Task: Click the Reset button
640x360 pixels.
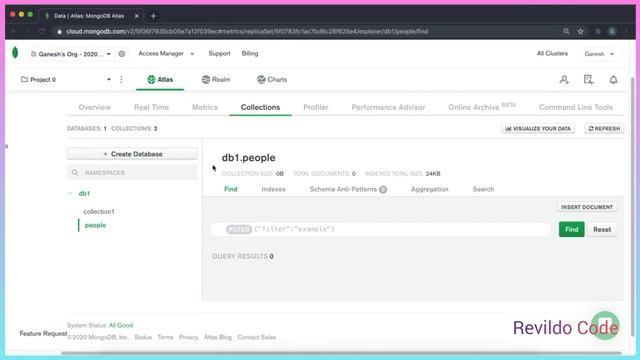Action: [x=602, y=229]
